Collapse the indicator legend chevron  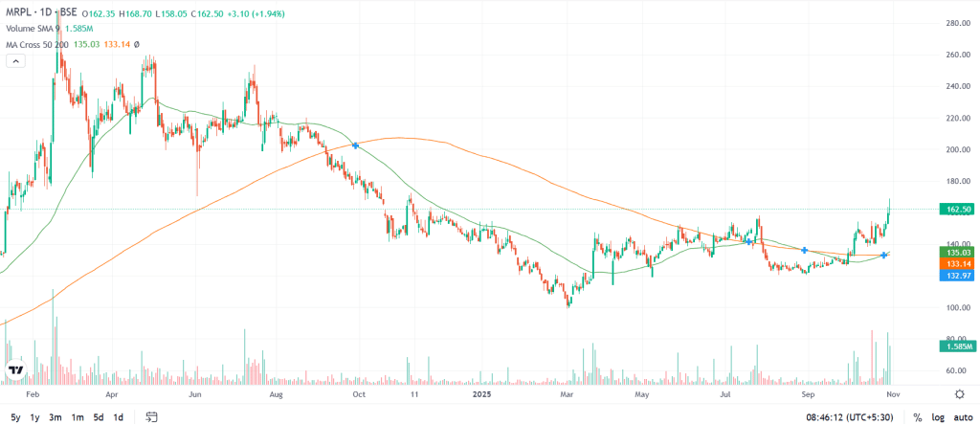(15, 60)
